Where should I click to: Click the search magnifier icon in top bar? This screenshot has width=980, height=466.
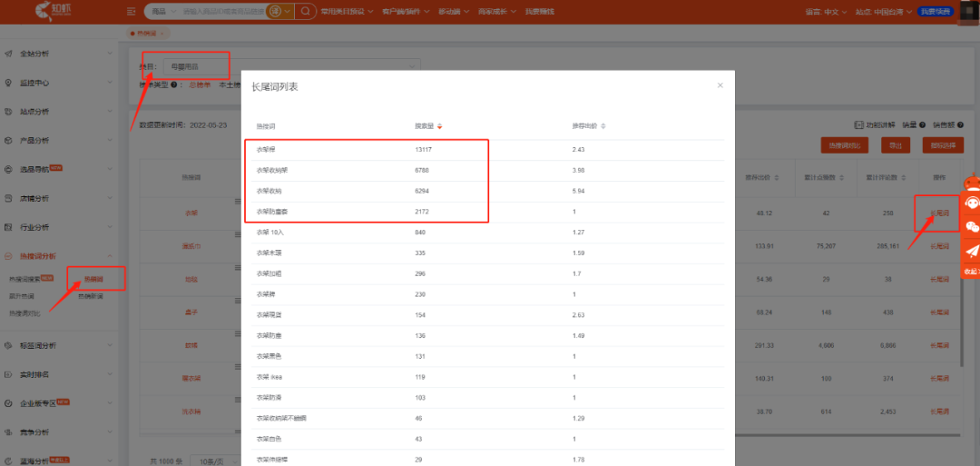tap(307, 12)
